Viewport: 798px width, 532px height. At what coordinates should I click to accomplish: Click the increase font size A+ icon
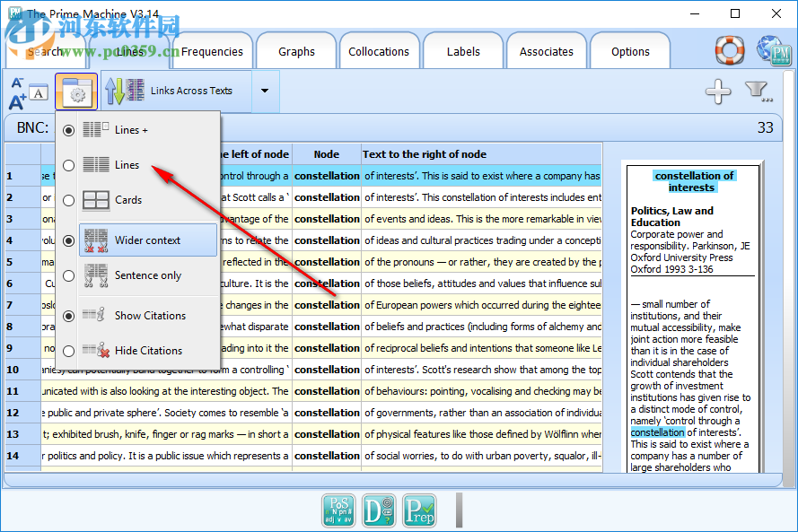click(17, 102)
